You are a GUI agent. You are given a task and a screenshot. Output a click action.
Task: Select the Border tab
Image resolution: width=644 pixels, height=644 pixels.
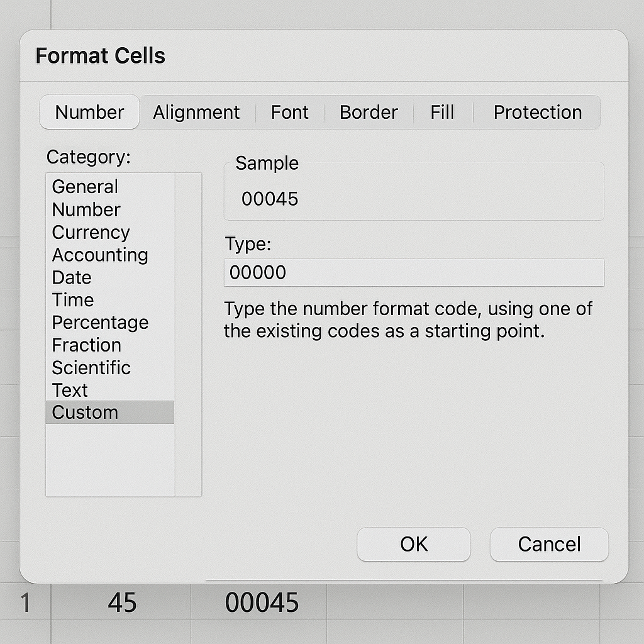(x=369, y=113)
